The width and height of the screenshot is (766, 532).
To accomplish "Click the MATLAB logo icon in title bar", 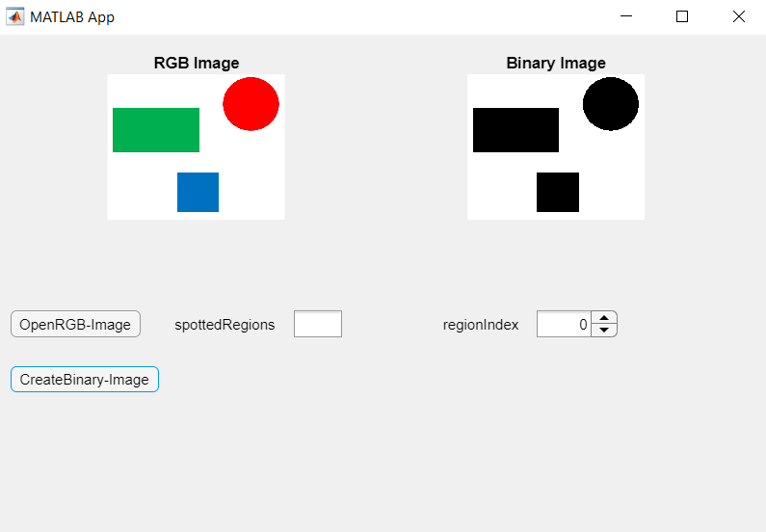I will pyautogui.click(x=15, y=16).
